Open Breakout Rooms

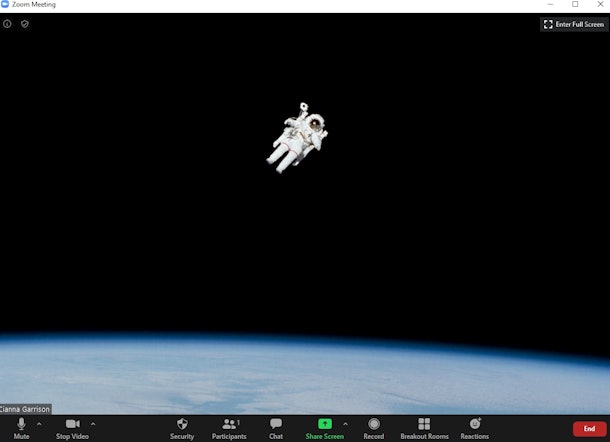point(424,427)
